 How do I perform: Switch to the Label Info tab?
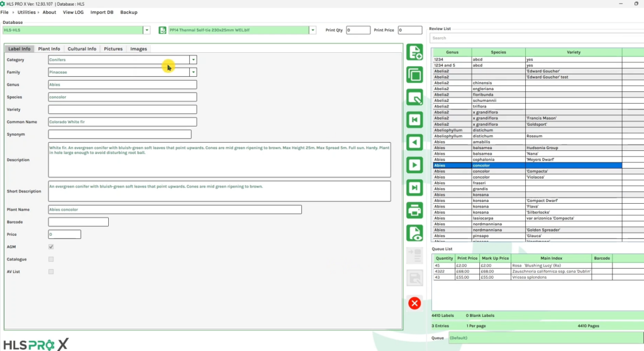click(x=19, y=48)
